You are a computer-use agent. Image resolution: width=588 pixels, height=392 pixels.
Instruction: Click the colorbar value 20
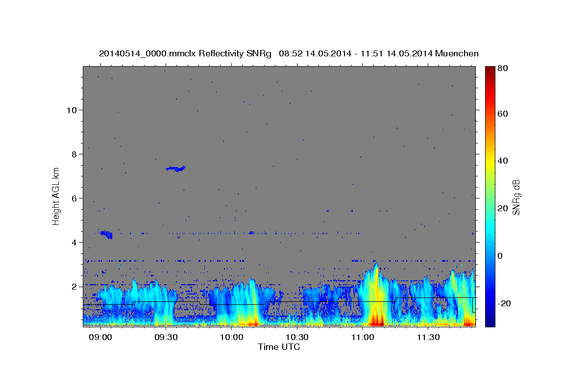click(503, 208)
